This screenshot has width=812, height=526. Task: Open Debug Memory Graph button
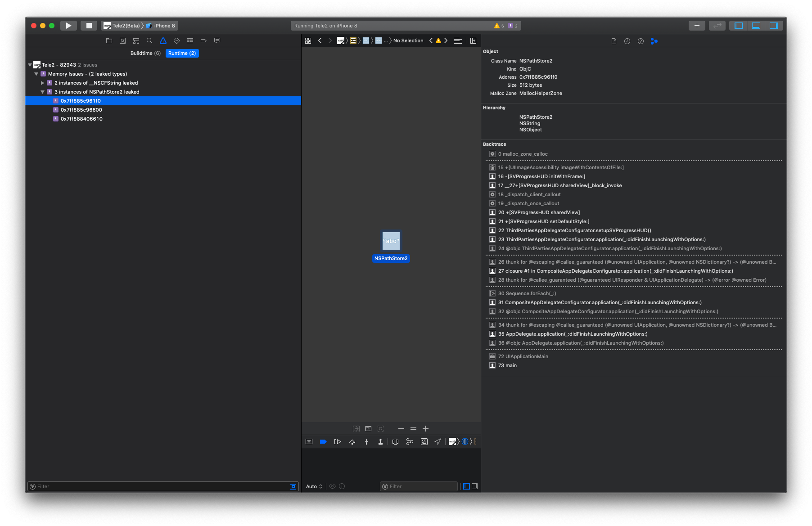[x=410, y=442]
